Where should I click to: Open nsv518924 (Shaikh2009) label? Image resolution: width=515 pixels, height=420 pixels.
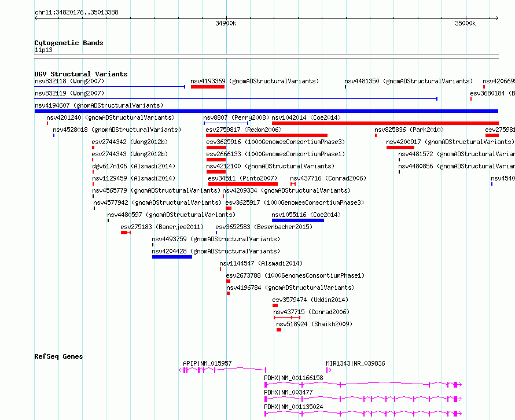click(314, 324)
